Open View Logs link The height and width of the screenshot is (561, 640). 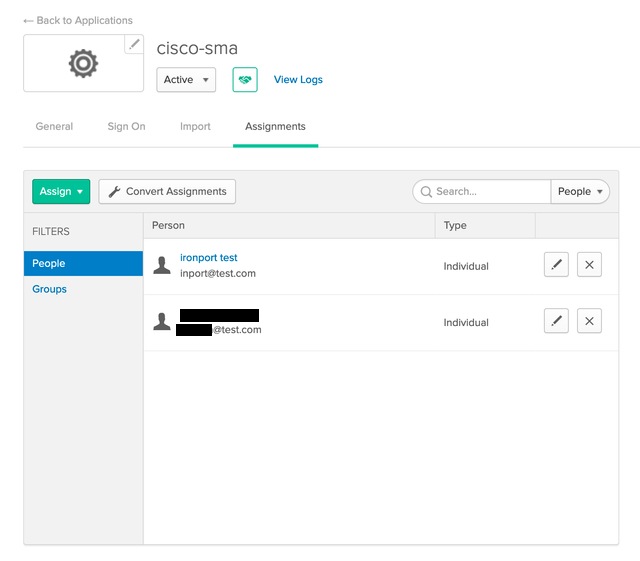298,80
